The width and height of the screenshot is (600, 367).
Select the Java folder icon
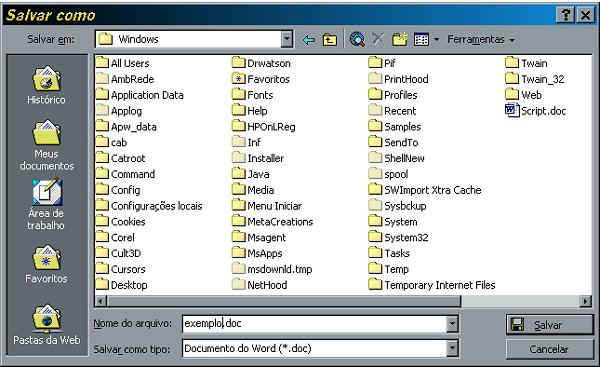click(238, 174)
